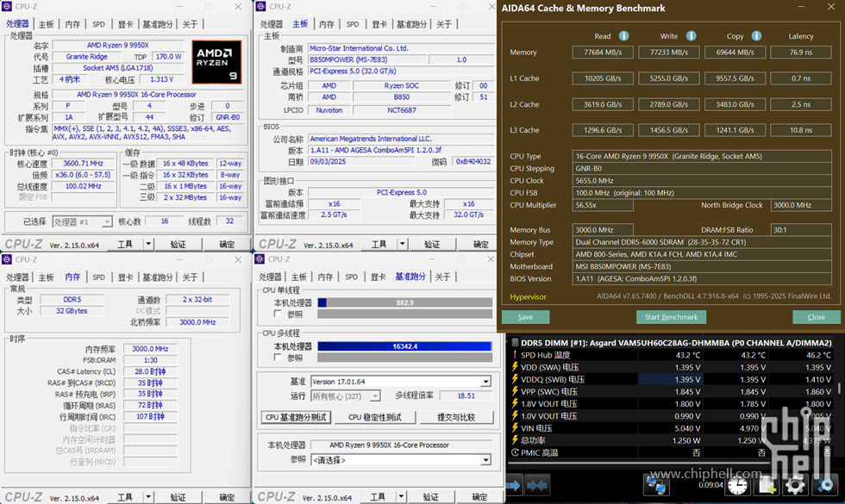Open the <请选择> reference processor dropdown

(485, 460)
